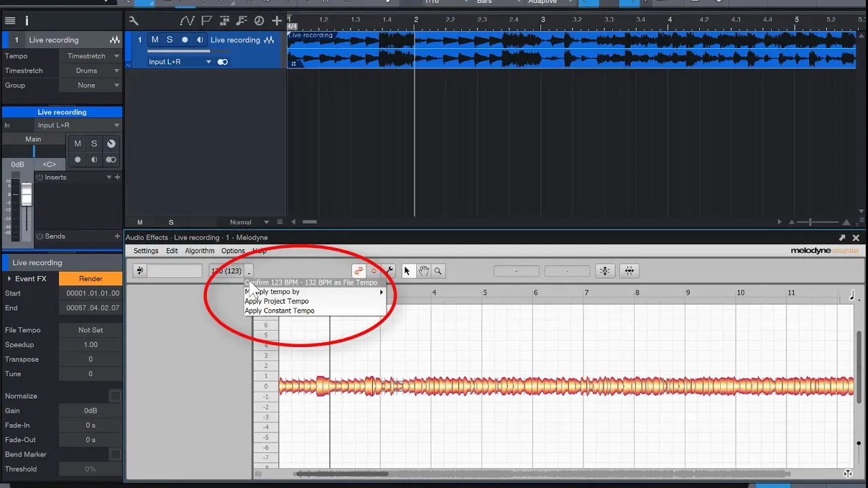Click the channel volume fader

(26, 195)
